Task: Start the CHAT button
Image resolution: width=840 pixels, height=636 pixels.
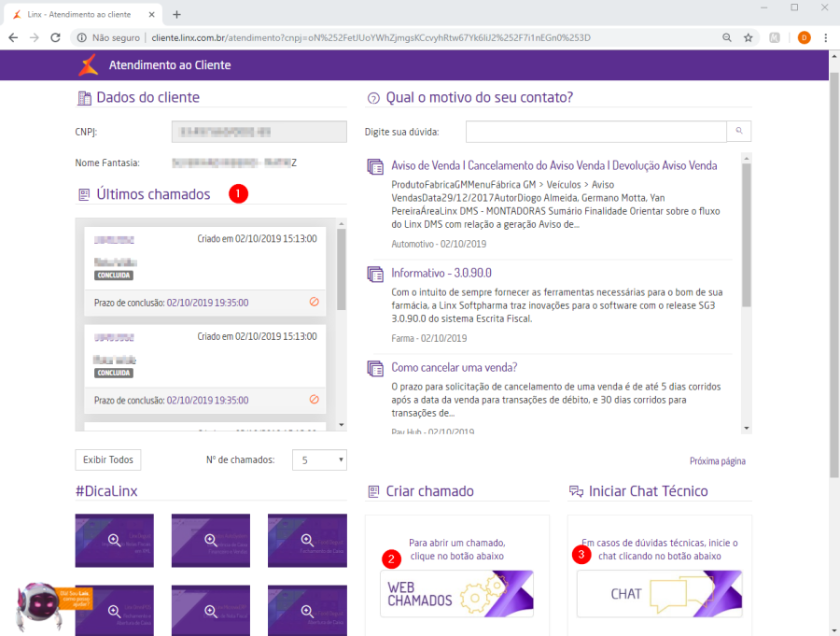Action: (660, 594)
